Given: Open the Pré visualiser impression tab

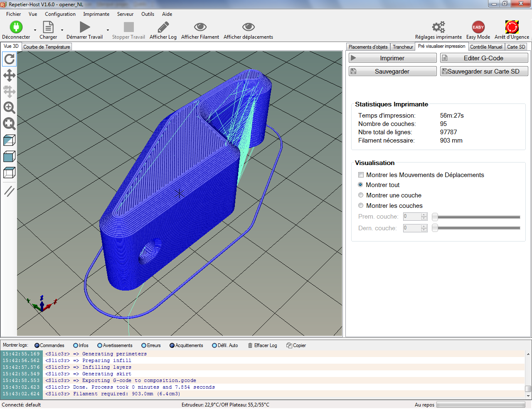Looking at the screenshot, I should pos(441,46).
